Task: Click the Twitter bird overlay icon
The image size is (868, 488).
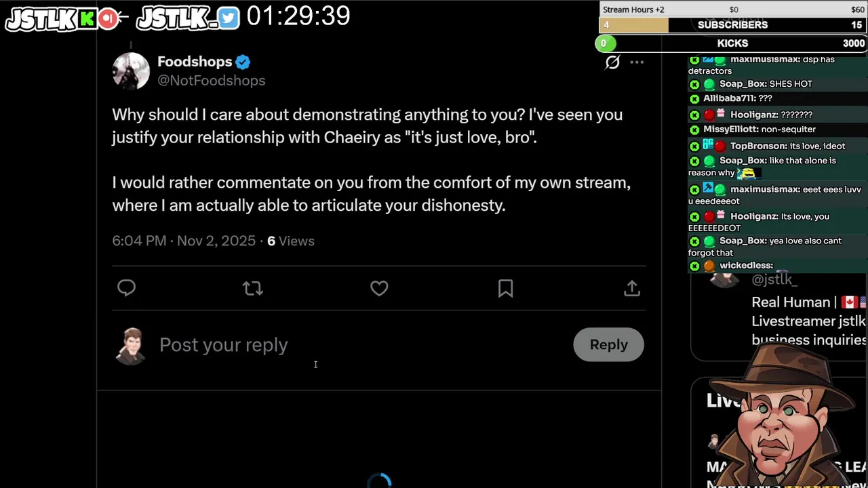Action: [229, 18]
